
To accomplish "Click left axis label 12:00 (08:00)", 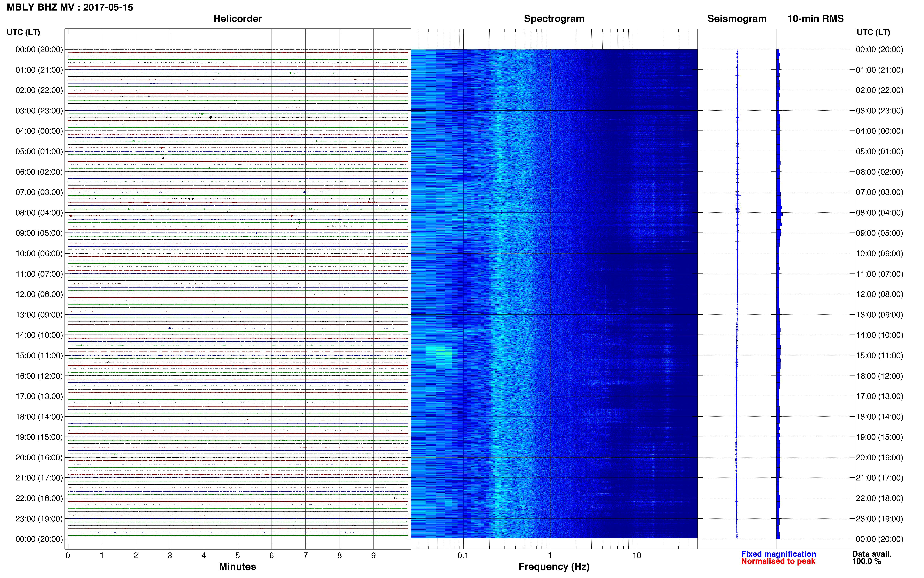I will pos(39,294).
